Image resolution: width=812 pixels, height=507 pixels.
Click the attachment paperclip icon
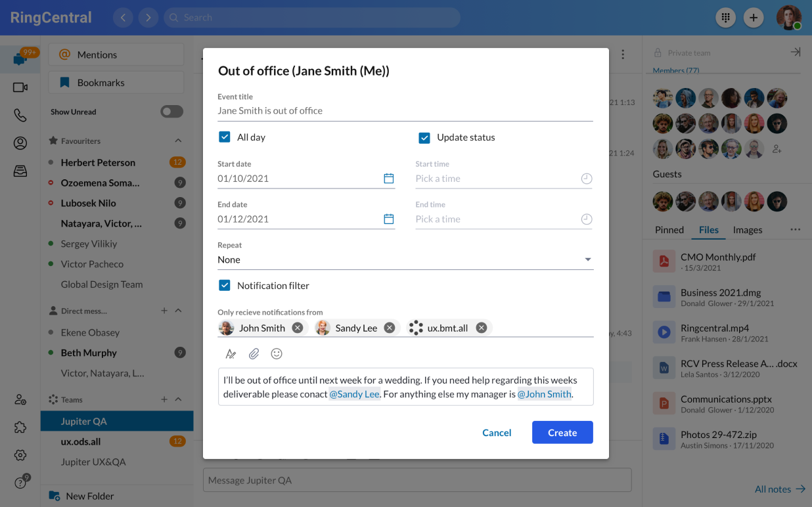(x=254, y=353)
